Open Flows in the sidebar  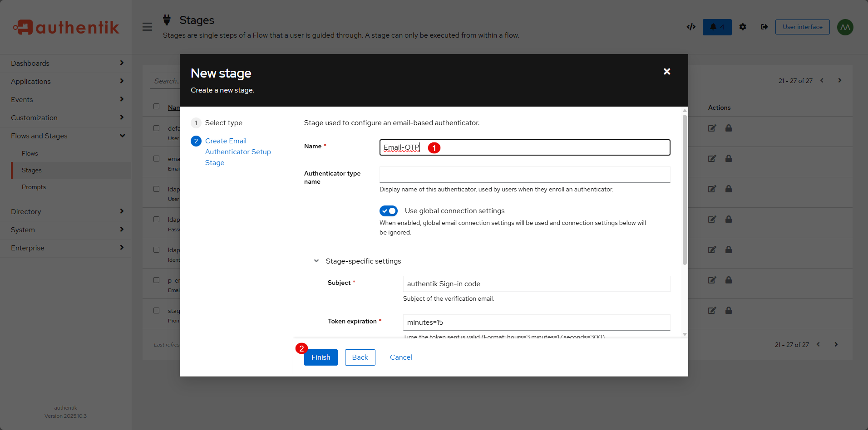tap(30, 154)
